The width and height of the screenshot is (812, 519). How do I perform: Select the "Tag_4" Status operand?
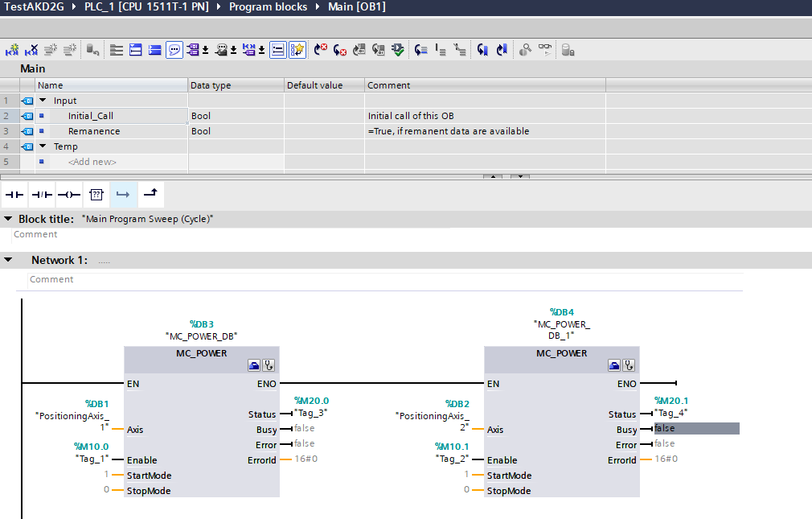(x=671, y=413)
